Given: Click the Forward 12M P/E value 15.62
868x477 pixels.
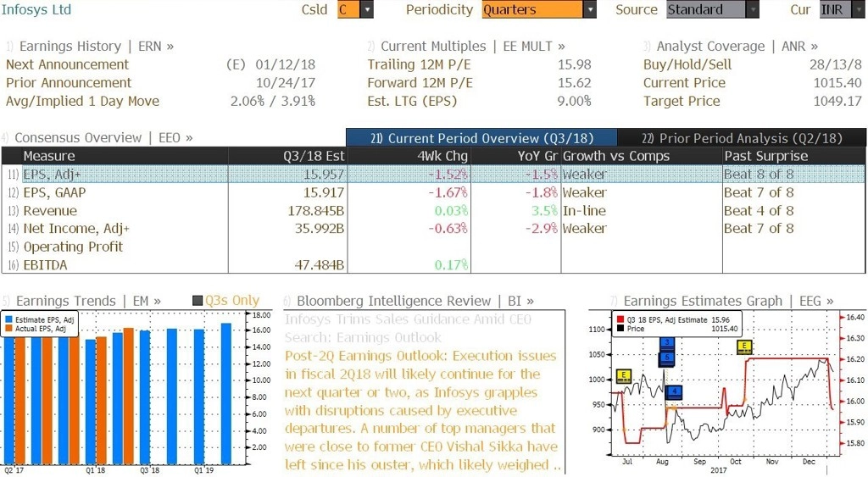Looking at the screenshot, I should 575,83.
